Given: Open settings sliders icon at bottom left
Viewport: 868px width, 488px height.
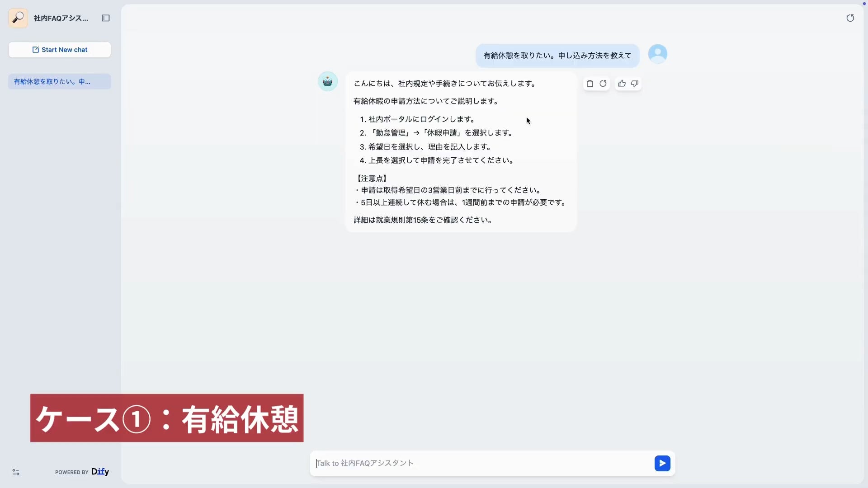Looking at the screenshot, I should pos(16,472).
